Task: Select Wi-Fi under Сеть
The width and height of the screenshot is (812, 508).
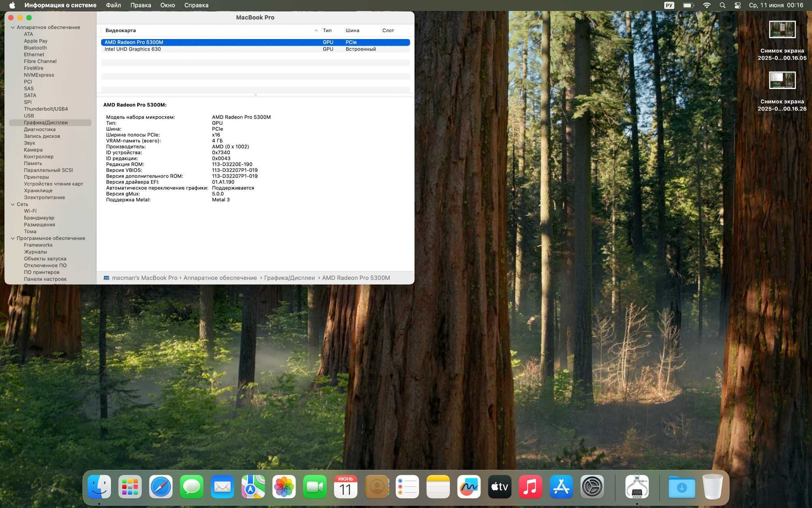Action: [30, 211]
